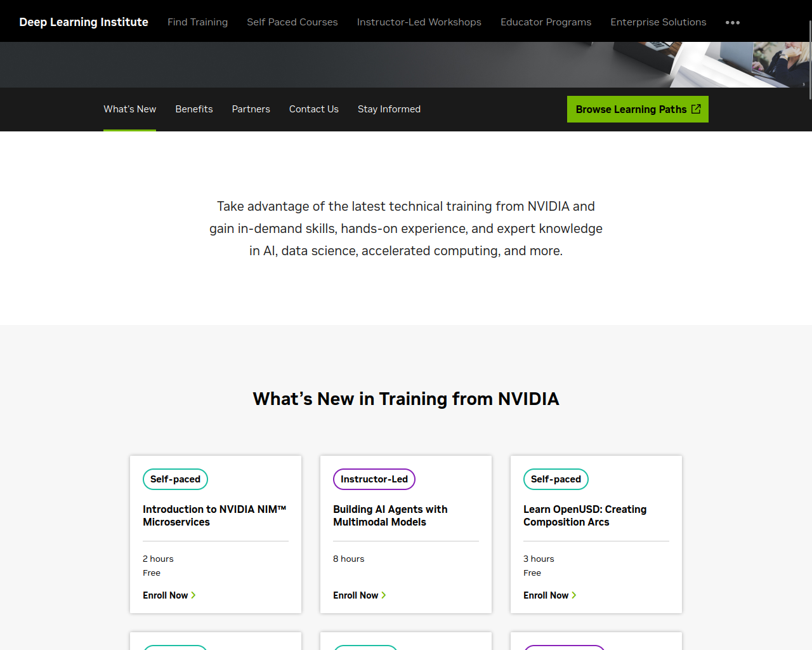Go to Self Paced Courses

click(292, 22)
